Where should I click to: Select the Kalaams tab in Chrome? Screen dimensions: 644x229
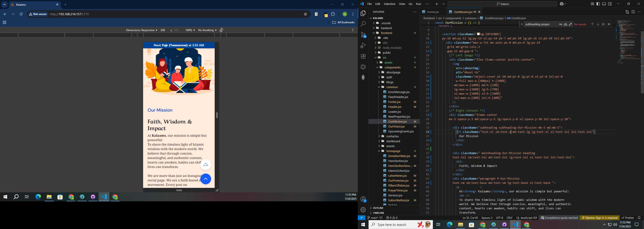(x=35, y=5)
